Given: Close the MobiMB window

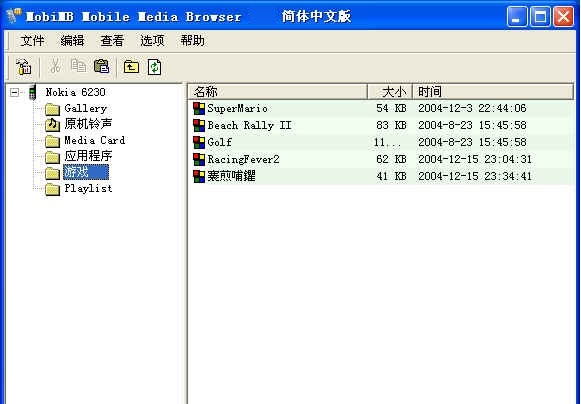Looking at the screenshot, I should click(564, 17).
